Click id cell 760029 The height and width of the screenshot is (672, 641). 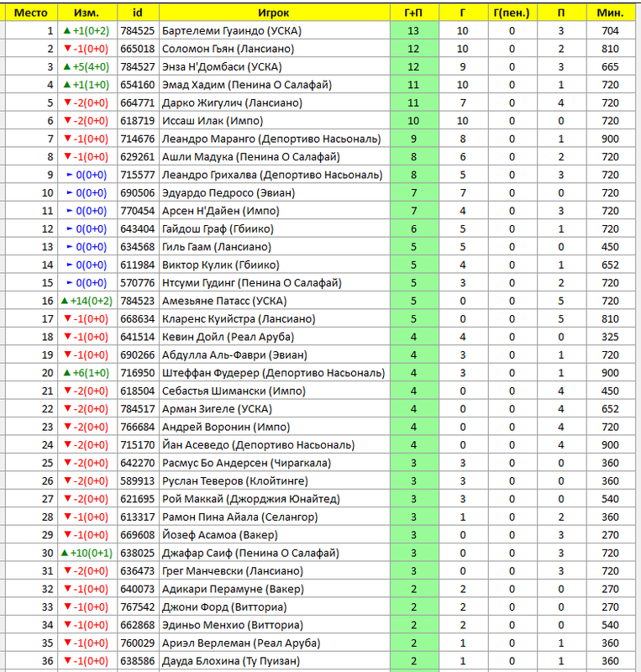click(137, 643)
